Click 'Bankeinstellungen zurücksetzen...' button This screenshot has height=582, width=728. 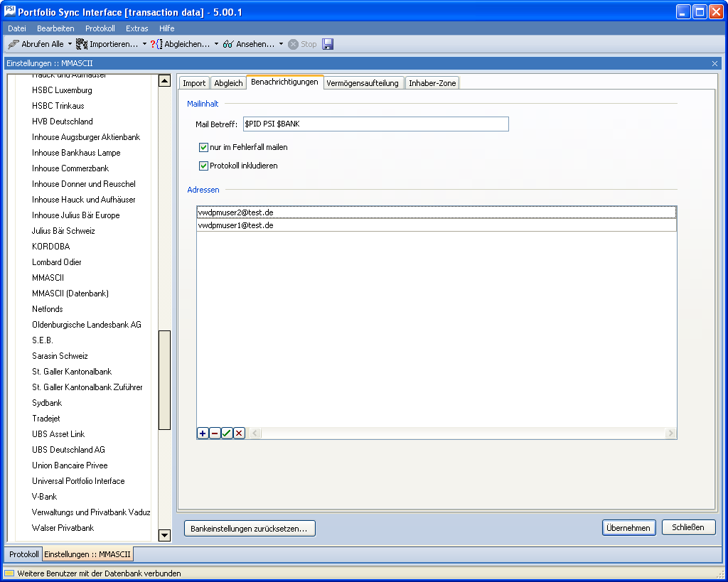(250, 529)
